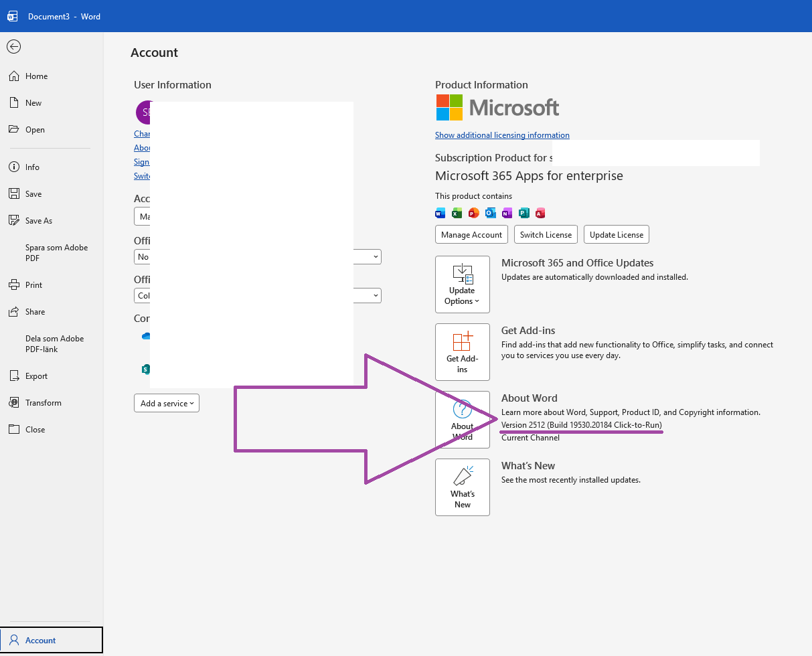Click the Get Add-ins button
Screen dimensions: 812x656
tap(462, 352)
